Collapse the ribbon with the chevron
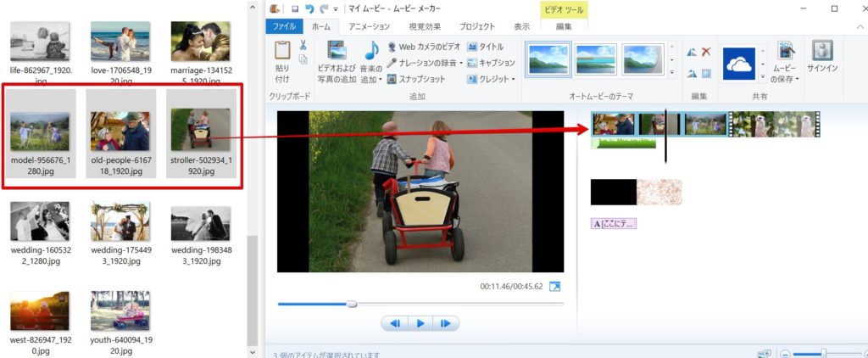The width and height of the screenshot is (868, 358). tap(860, 26)
